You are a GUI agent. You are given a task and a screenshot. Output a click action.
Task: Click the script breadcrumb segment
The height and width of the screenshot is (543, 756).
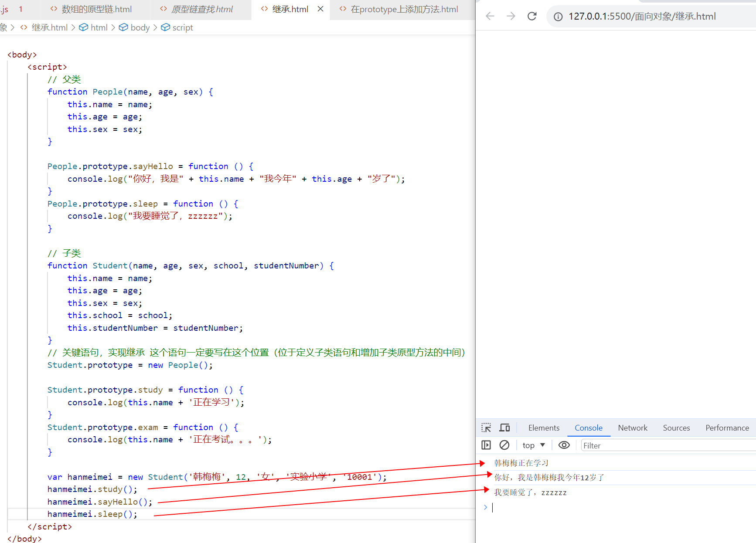click(x=177, y=27)
